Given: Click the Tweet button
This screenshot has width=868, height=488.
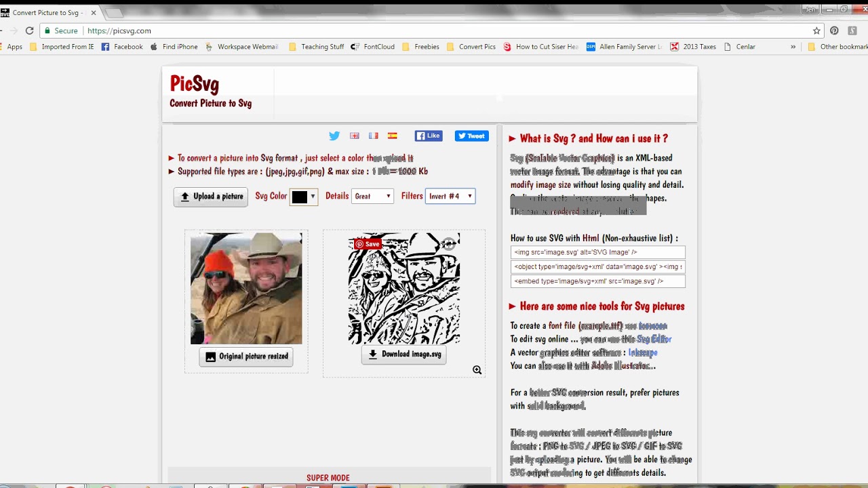Looking at the screenshot, I should [471, 136].
